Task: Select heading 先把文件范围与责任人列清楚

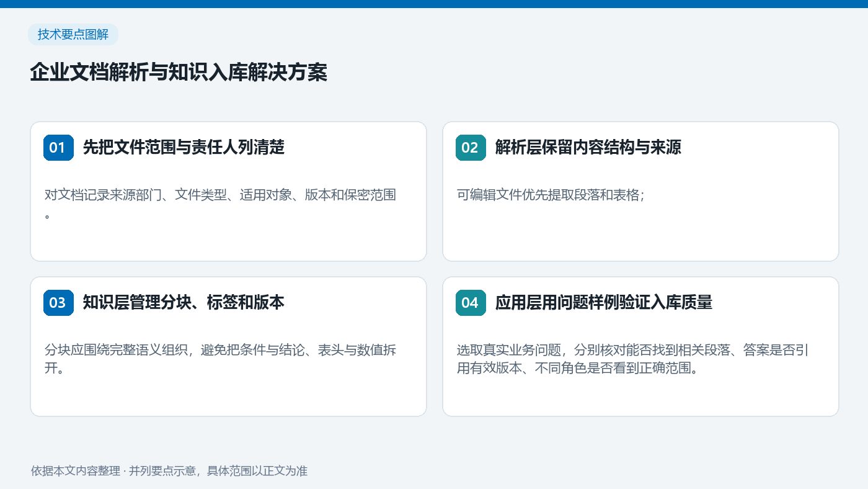Action: coord(184,148)
